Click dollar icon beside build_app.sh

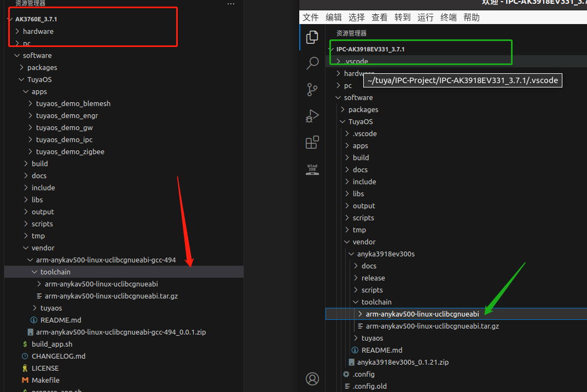(x=25, y=344)
